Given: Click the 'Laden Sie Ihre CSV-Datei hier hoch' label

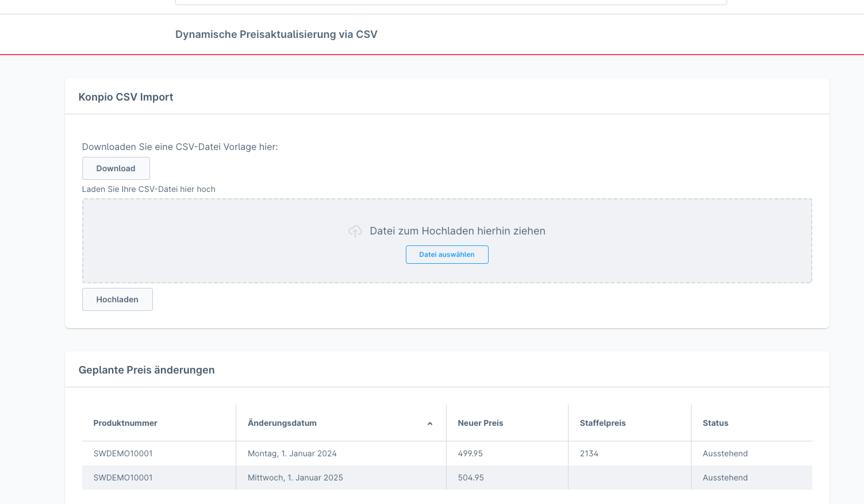Looking at the screenshot, I should 149,189.
